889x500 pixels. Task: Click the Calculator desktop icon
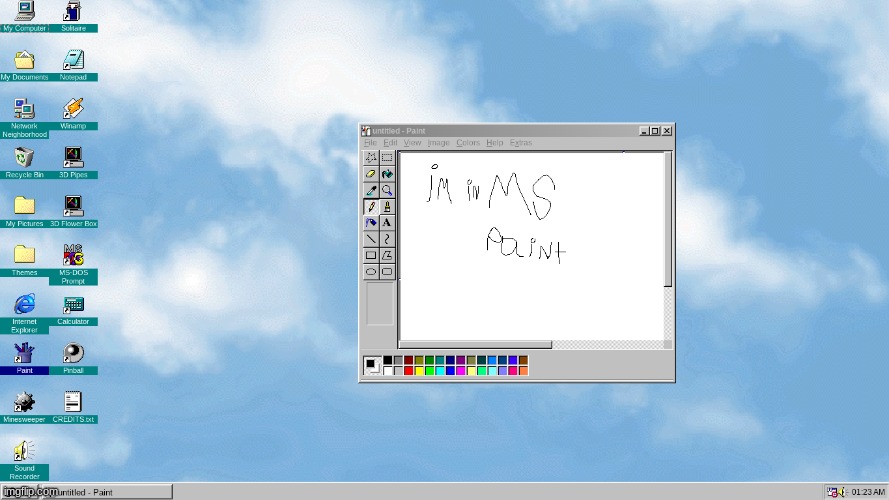pyautogui.click(x=73, y=310)
